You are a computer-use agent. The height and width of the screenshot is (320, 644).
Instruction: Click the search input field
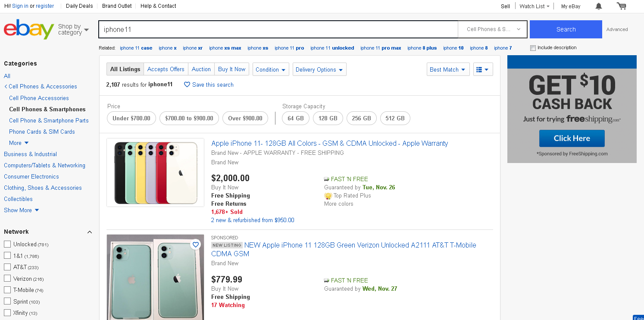[x=278, y=29]
